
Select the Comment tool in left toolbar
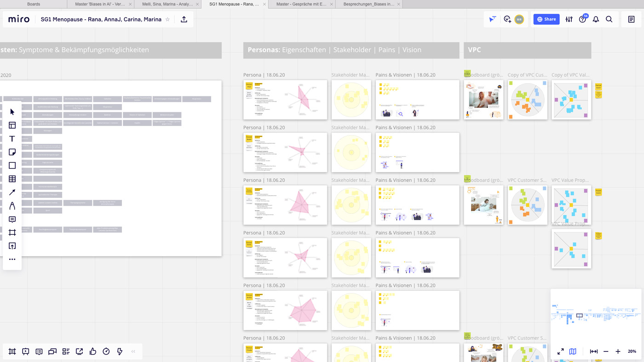tap(12, 219)
